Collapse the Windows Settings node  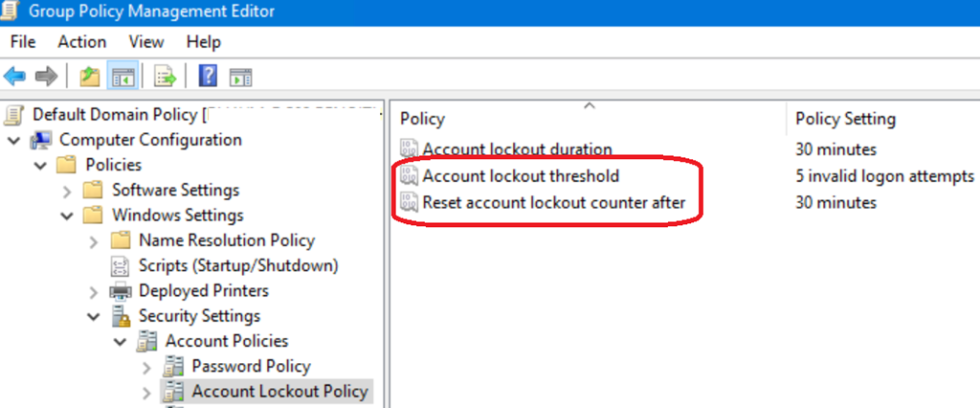68,215
